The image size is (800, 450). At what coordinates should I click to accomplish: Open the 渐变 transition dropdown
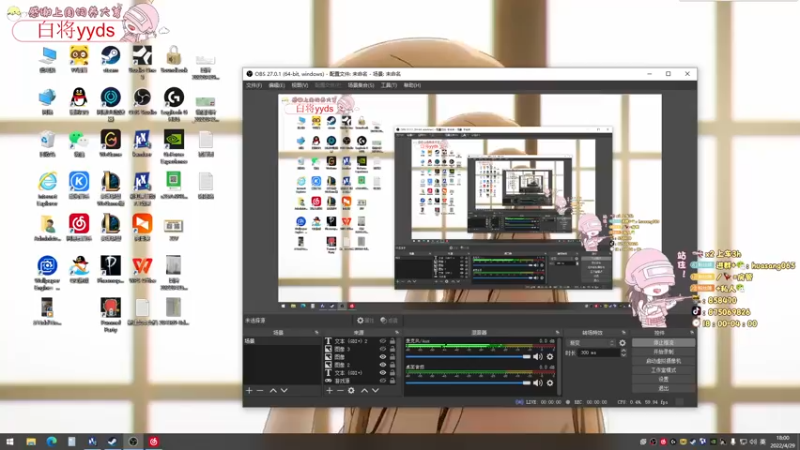[x=591, y=343]
